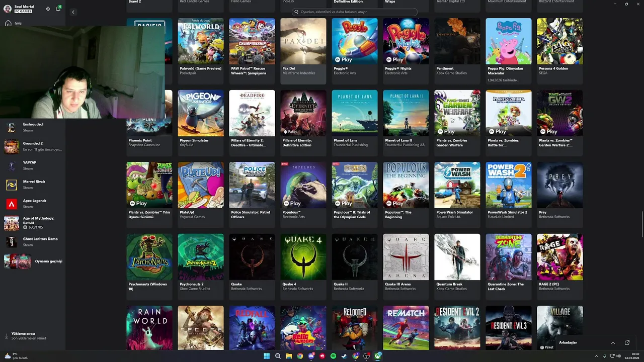
Task: Click EA Play badge on Populous: The Beginning
Action: click(x=394, y=203)
